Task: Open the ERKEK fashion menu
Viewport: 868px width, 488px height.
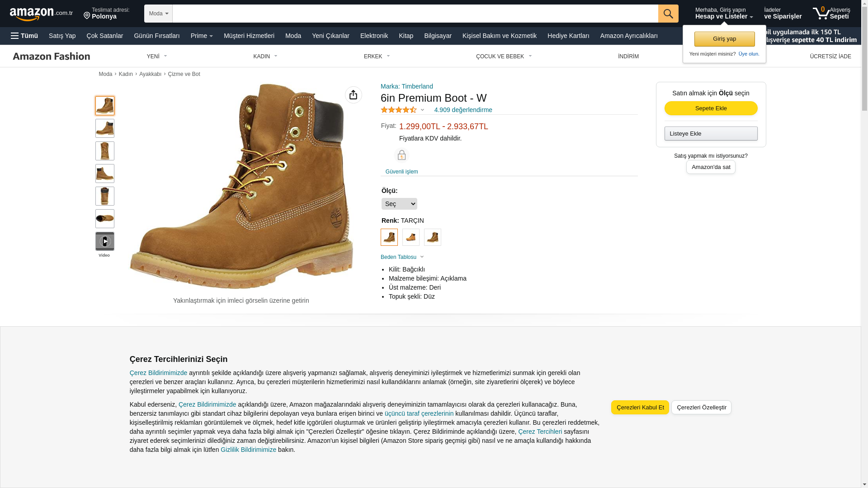Action: click(x=377, y=56)
